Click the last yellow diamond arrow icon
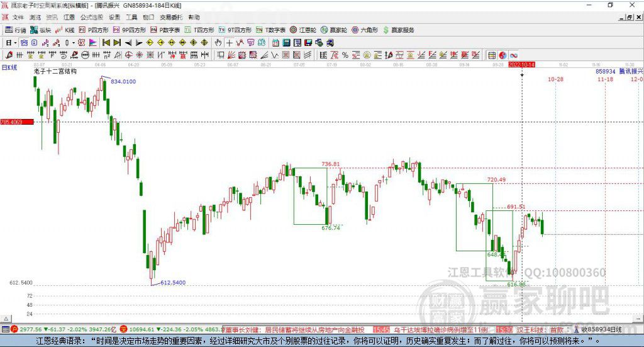Viewport: 644px width, 347px height. [x=204, y=43]
